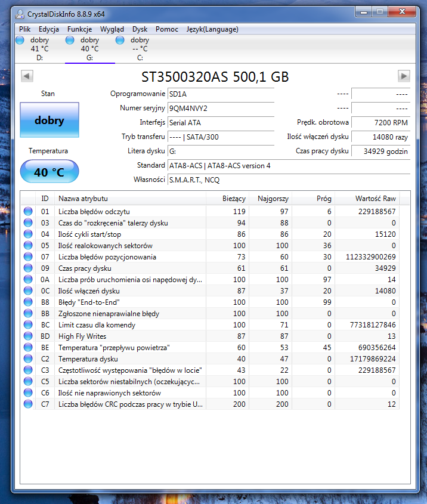427x504 pixels.
Task: Click status orb for attribute 03
Action: [x=28, y=222]
